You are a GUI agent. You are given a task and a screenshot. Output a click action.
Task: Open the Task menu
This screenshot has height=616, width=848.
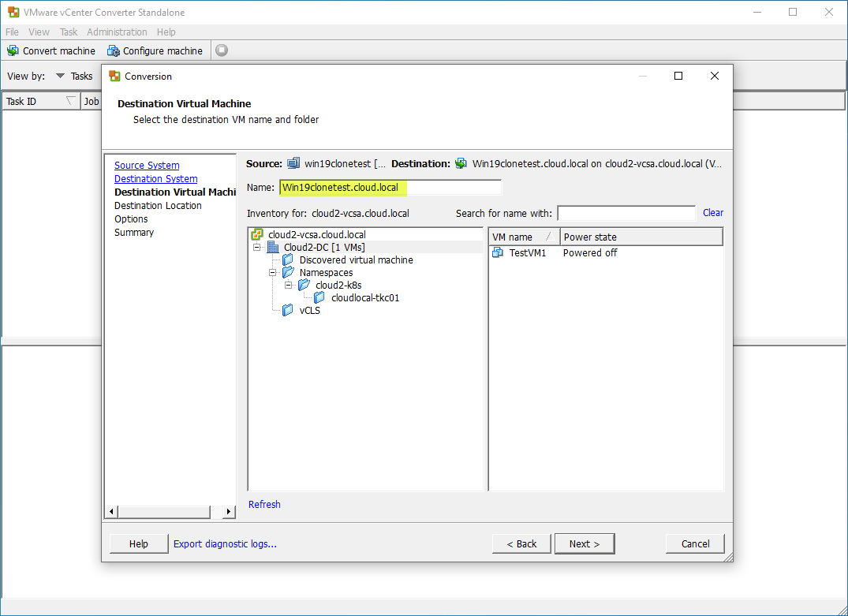69,32
